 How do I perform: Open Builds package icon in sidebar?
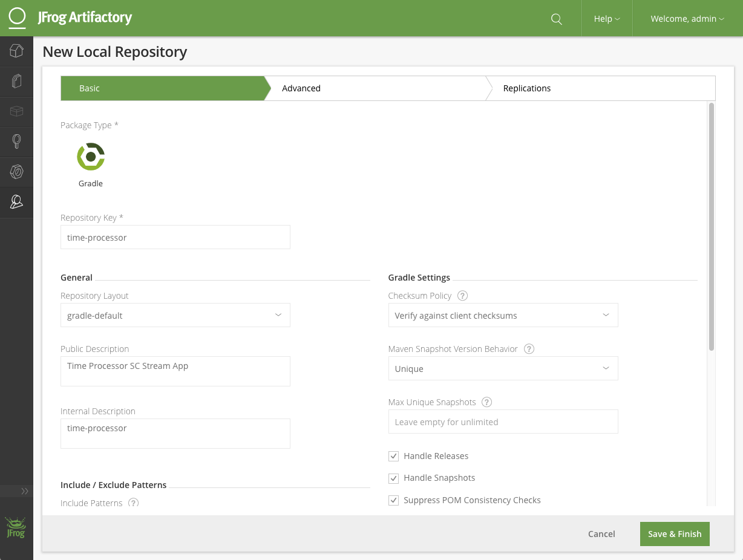pyautogui.click(x=16, y=111)
